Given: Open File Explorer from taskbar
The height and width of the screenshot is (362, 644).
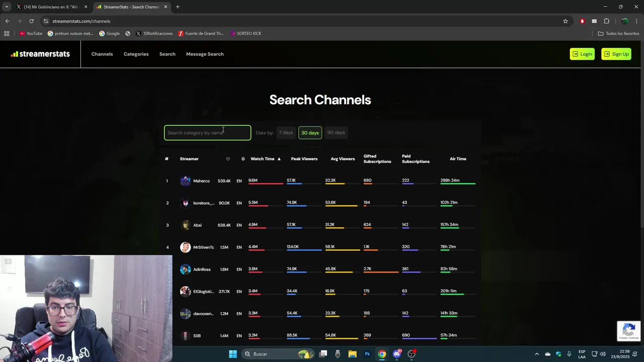Looking at the screenshot, I should pyautogui.click(x=352, y=354).
